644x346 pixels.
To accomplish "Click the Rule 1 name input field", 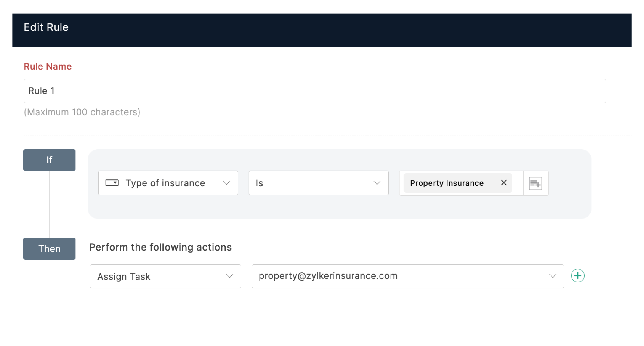I will point(315,91).
